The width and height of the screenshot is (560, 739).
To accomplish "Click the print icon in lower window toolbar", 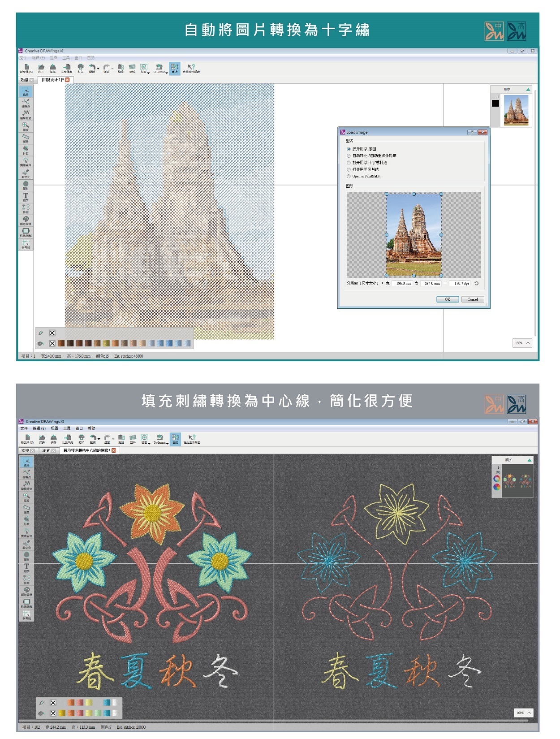I will point(81,438).
